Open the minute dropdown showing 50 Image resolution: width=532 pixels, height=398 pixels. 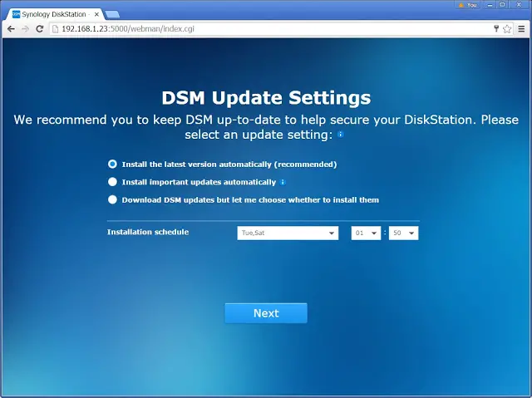tap(403, 233)
